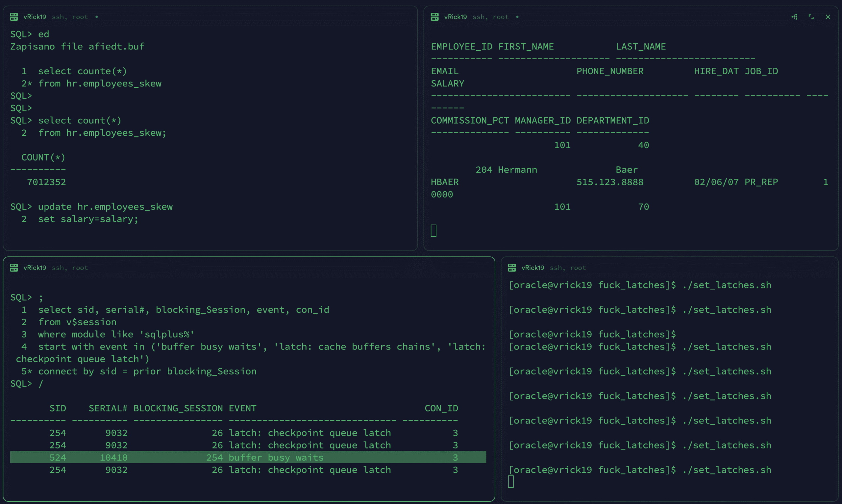
Task: Select the vRick19 title of top-left pane
Action: tap(35, 17)
